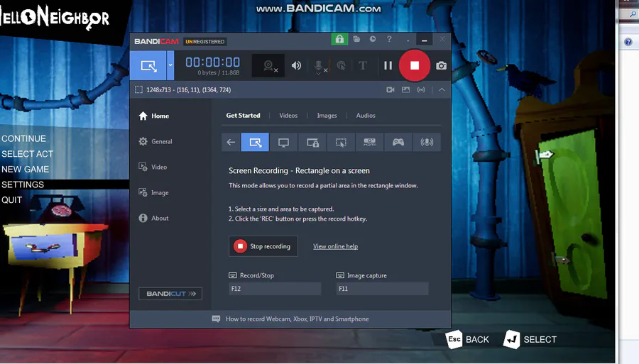Click the Stop recording button
639x364 pixels.
[x=263, y=246]
